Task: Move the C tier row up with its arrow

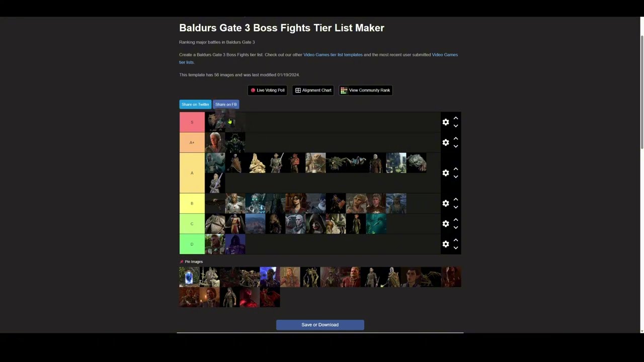Action: pyautogui.click(x=456, y=220)
